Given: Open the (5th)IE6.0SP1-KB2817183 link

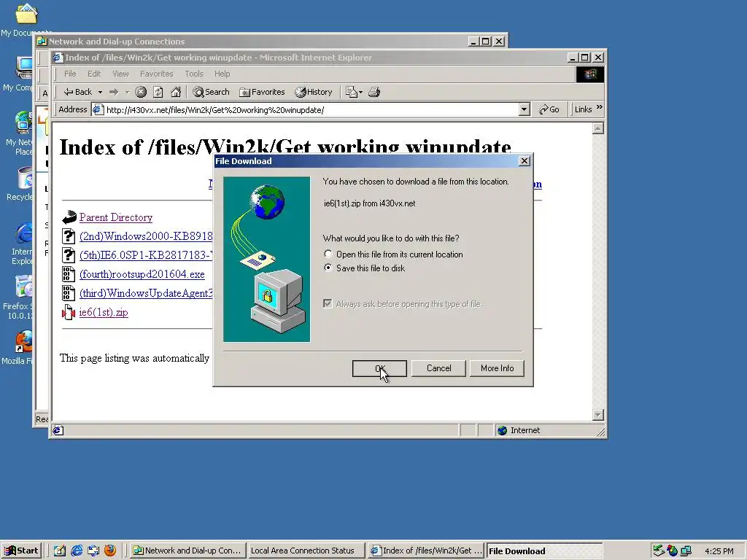Looking at the screenshot, I should [145, 255].
